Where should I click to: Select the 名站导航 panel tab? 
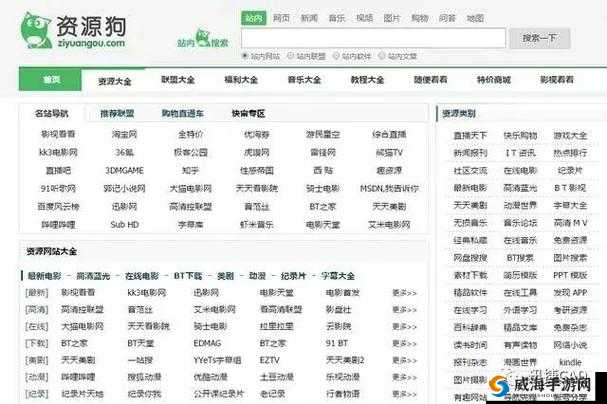pyautogui.click(x=51, y=113)
